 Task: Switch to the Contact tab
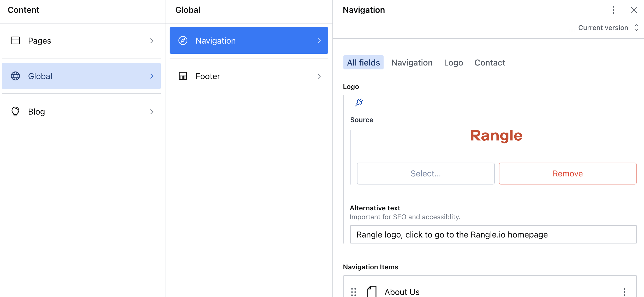tap(490, 63)
